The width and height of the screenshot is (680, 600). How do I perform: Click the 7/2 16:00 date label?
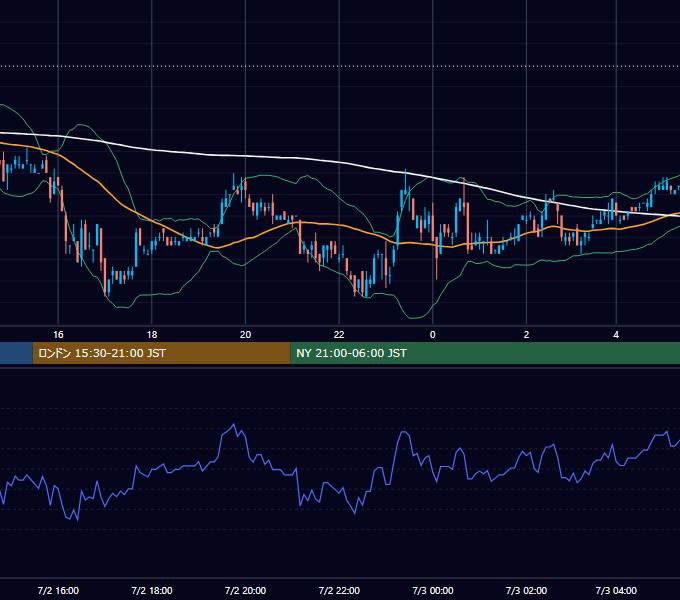58,590
